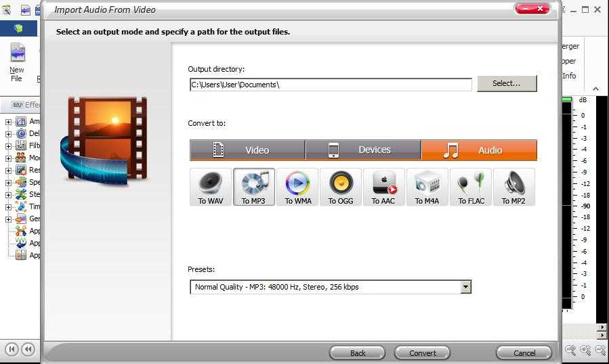Select the Tim... effect category icon

point(21,206)
